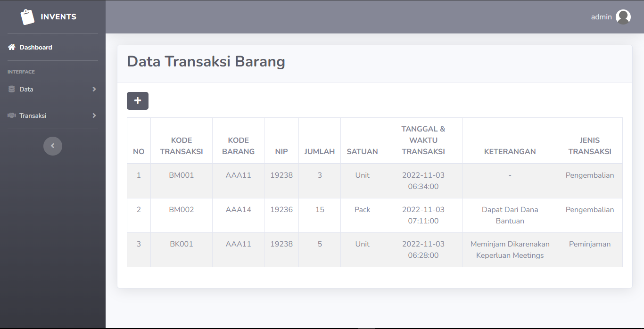Click the Pengembalian entry for BM001
This screenshot has width=644, height=329.
click(x=590, y=175)
